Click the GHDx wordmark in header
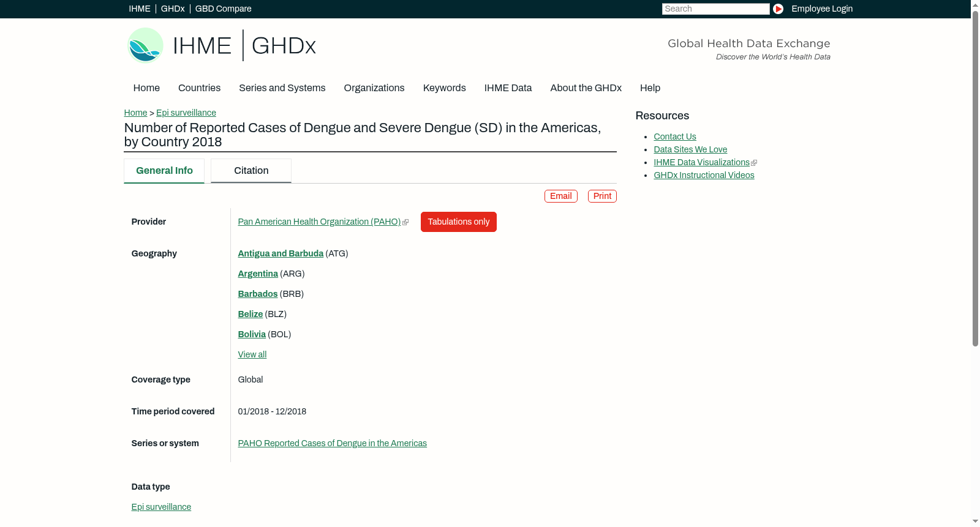 click(x=284, y=46)
